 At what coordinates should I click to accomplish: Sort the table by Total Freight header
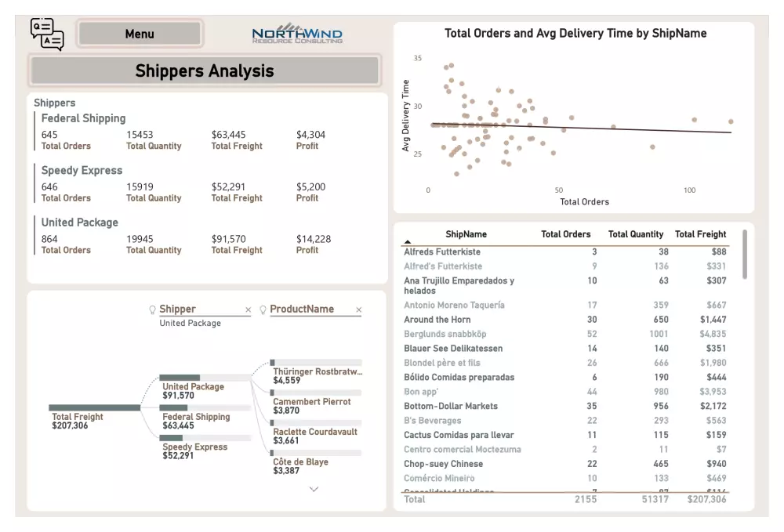(701, 233)
